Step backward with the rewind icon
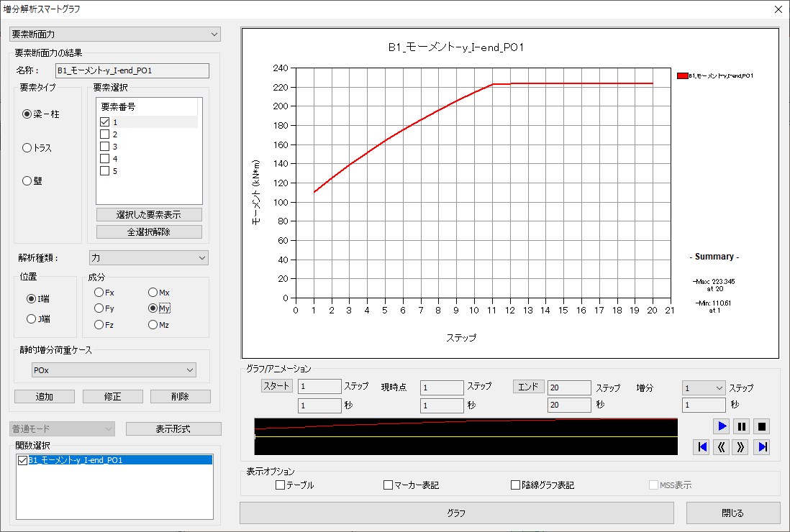The image size is (790, 532). click(x=722, y=447)
